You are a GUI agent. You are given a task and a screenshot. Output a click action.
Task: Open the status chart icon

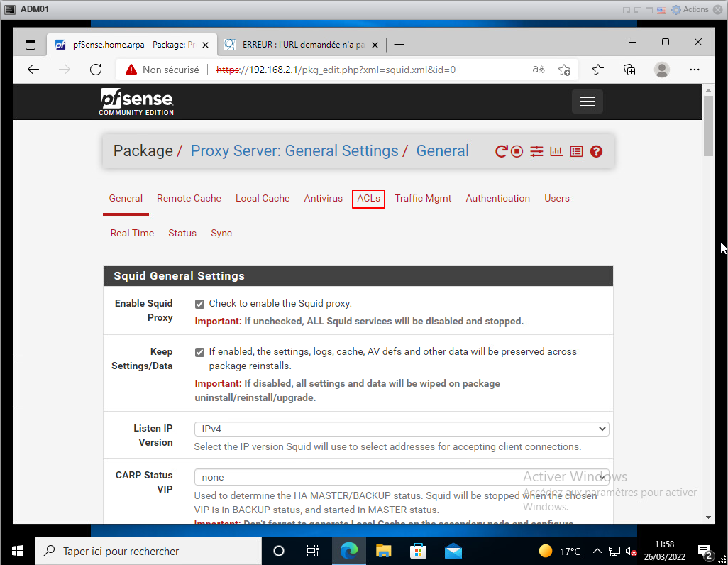tap(556, 151)
